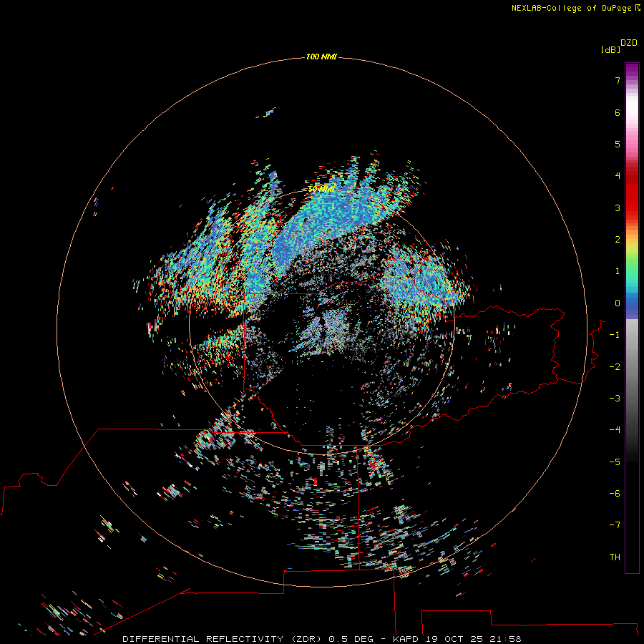The height and width of the screenshot is (644, 644).
Task: Click the 0.5 DEG elevation text
Action: pos(351,639)
